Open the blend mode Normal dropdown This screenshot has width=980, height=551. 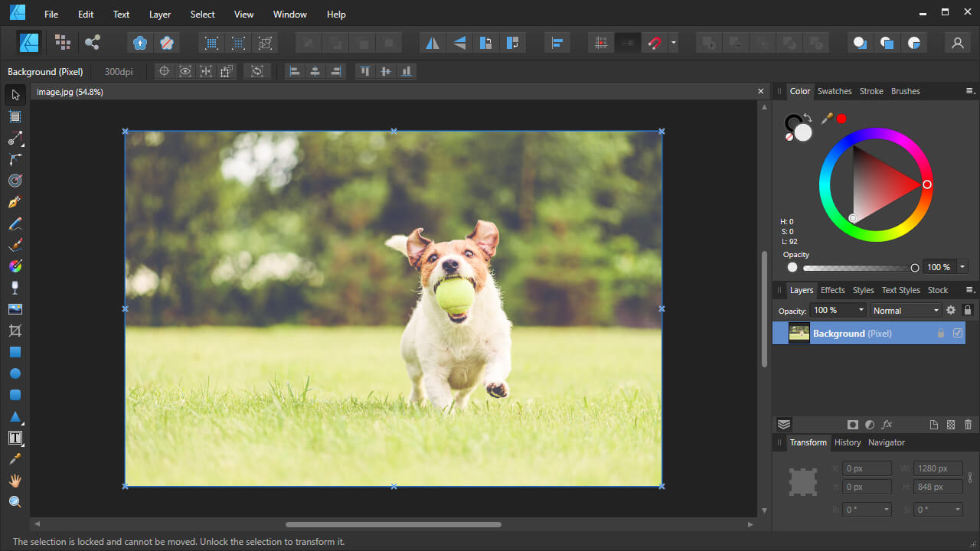(x=906, y=310)
